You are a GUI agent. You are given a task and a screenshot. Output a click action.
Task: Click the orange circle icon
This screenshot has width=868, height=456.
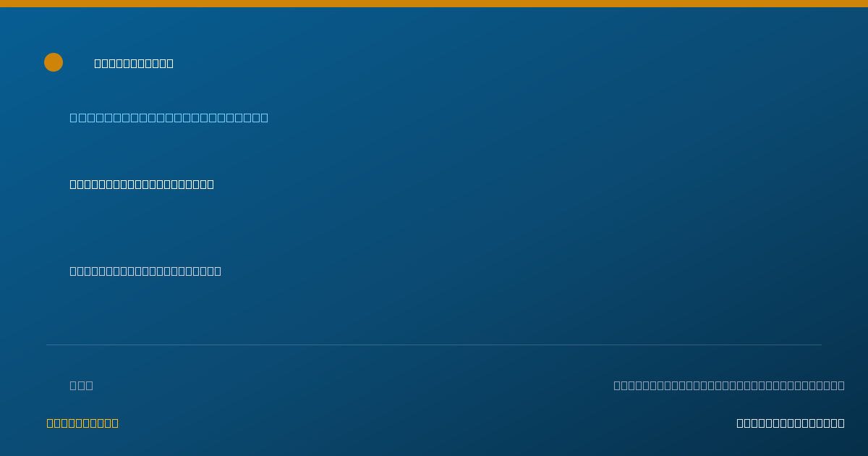(x=54, y=62)
